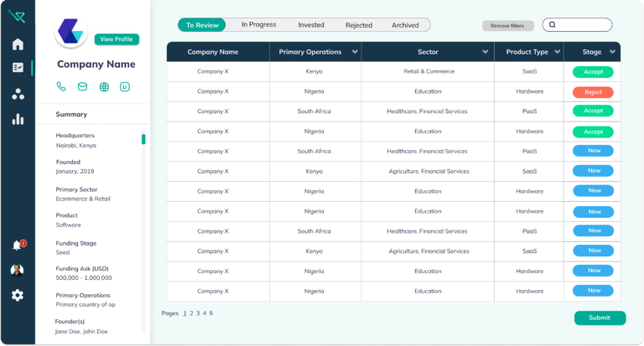
Task: Open the bar chart analytics icon
Action: 18,119
